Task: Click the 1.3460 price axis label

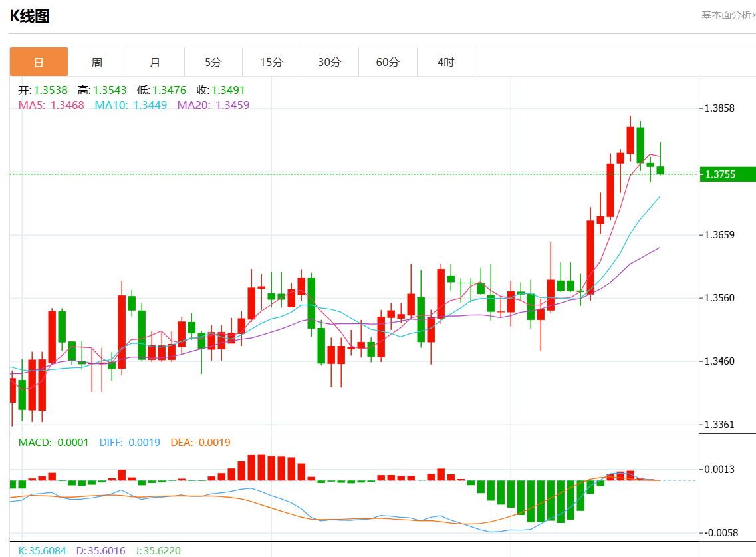Action: tap(719, 361)
